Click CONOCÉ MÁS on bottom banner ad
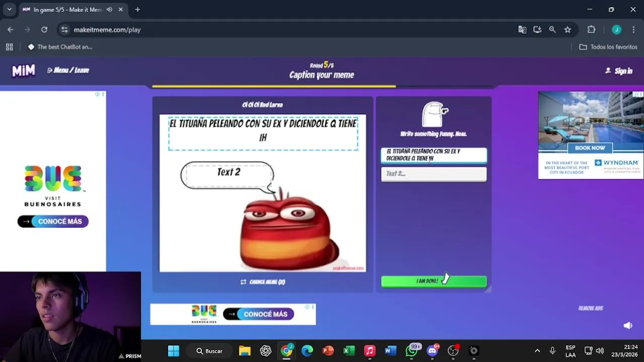The width and height of the screenshot is (644, 362). pyautogui.click(x=258, y=314)
